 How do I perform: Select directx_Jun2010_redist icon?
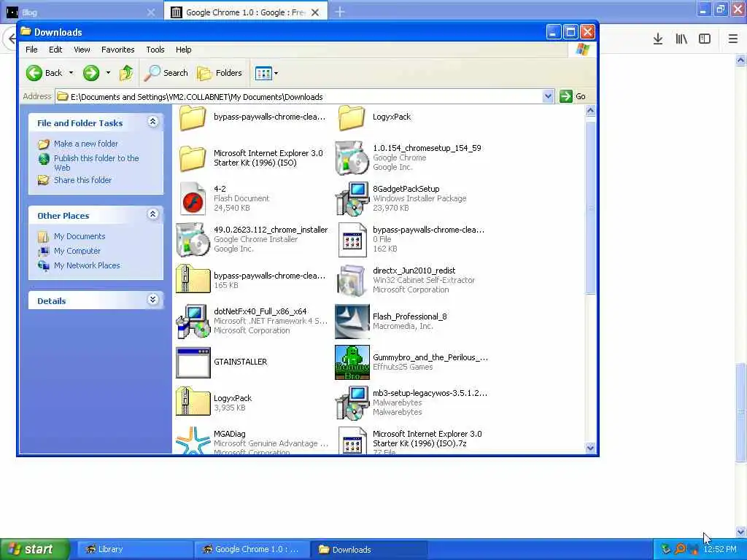[352, 281]
